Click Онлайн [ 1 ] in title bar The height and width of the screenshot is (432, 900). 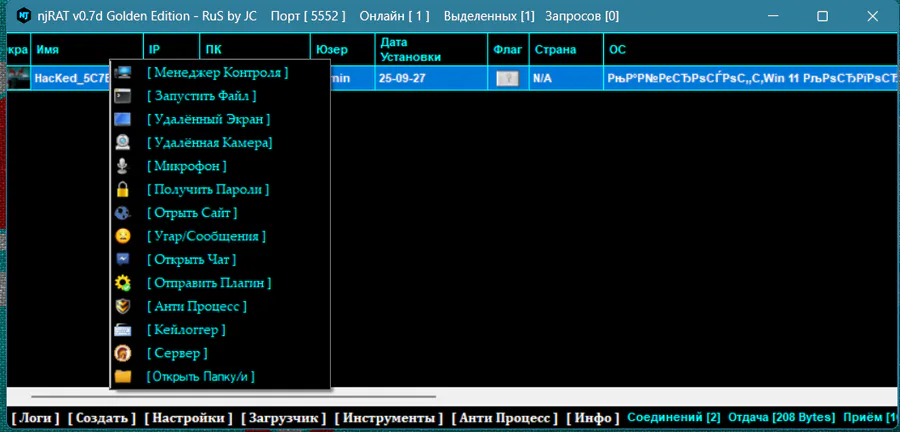pos(395,16)
